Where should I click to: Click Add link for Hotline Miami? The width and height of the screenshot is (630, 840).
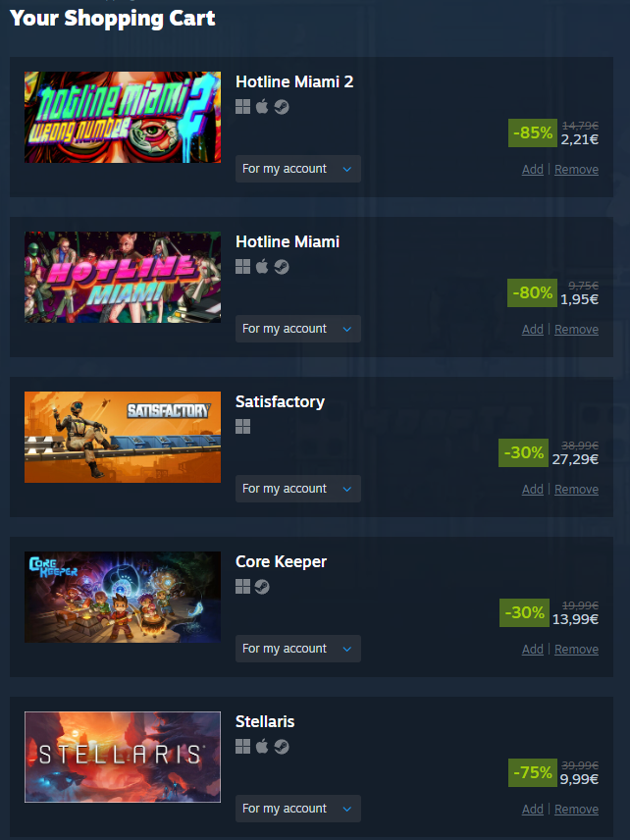[533, 330]
